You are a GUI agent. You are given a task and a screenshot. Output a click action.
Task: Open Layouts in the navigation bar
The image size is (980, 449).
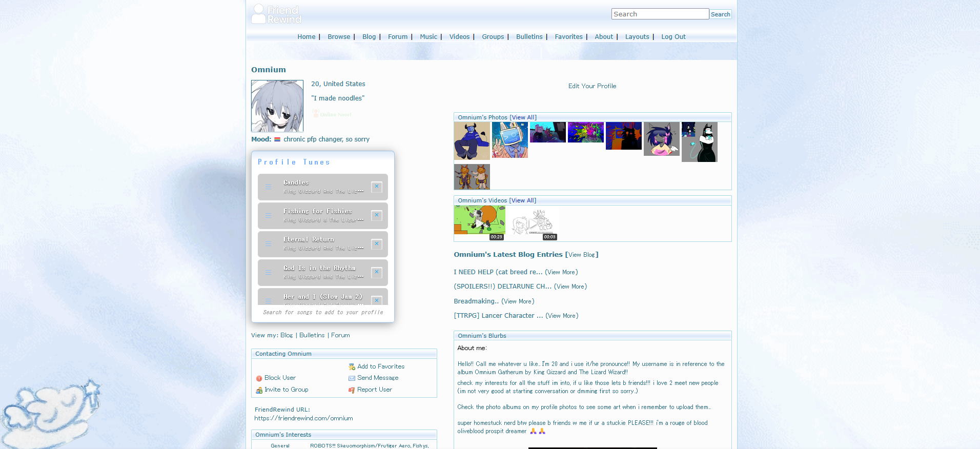tap(637, 37)
